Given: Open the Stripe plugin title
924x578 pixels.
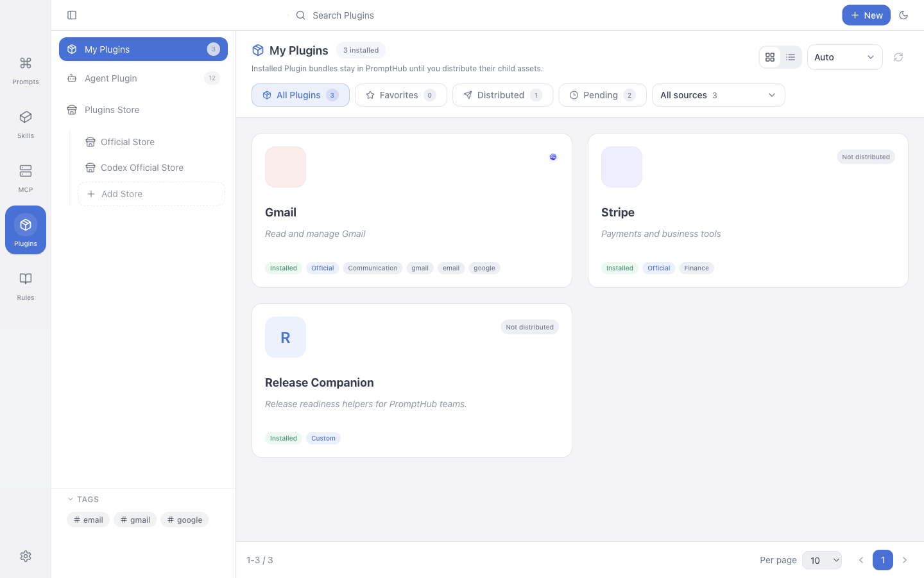Looking at the screenshot, I should coord(618,213).
